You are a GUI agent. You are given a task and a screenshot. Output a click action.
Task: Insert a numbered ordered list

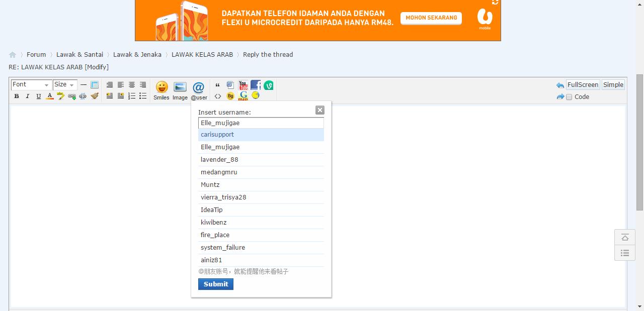tap(132, 96)
